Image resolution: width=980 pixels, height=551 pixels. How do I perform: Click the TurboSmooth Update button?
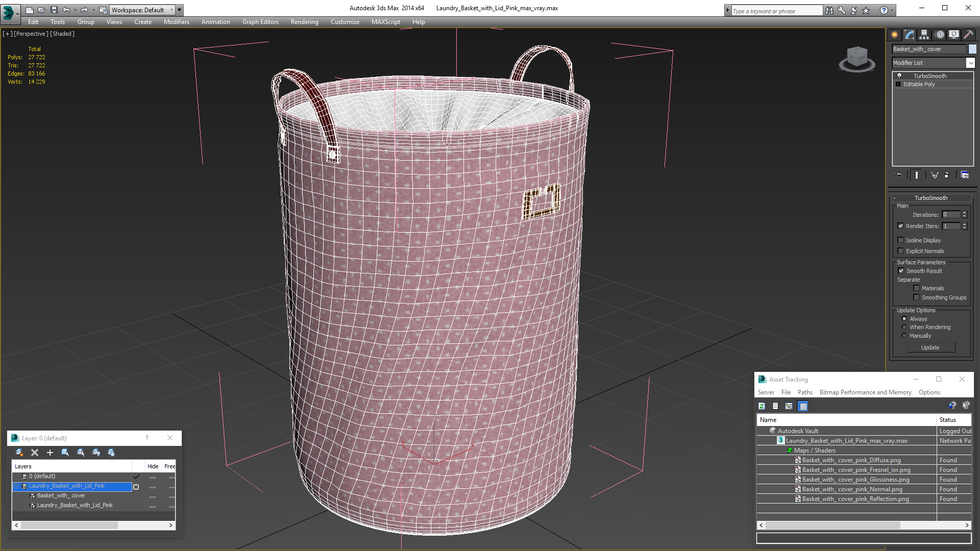[x=930, y=347]
